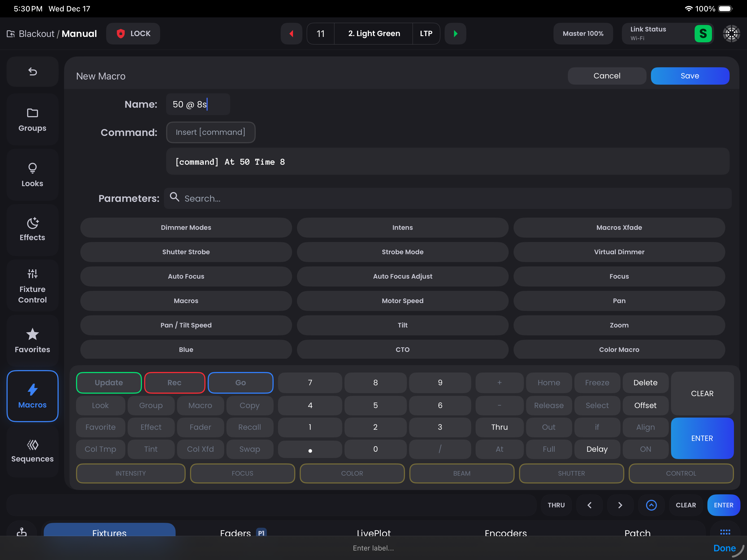Open the Effects panel

(32, 230)
